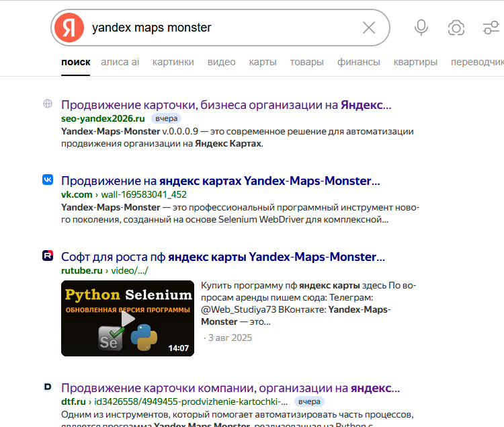Click the 'Купить программу пф яндекс карты' snippet
The image size is (504, 427).
tap(308, 303)
